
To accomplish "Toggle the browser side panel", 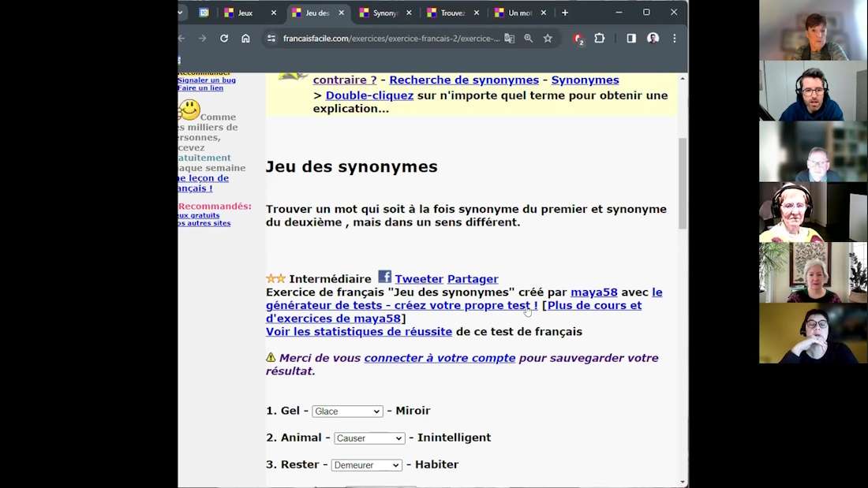I will (631, 38).
